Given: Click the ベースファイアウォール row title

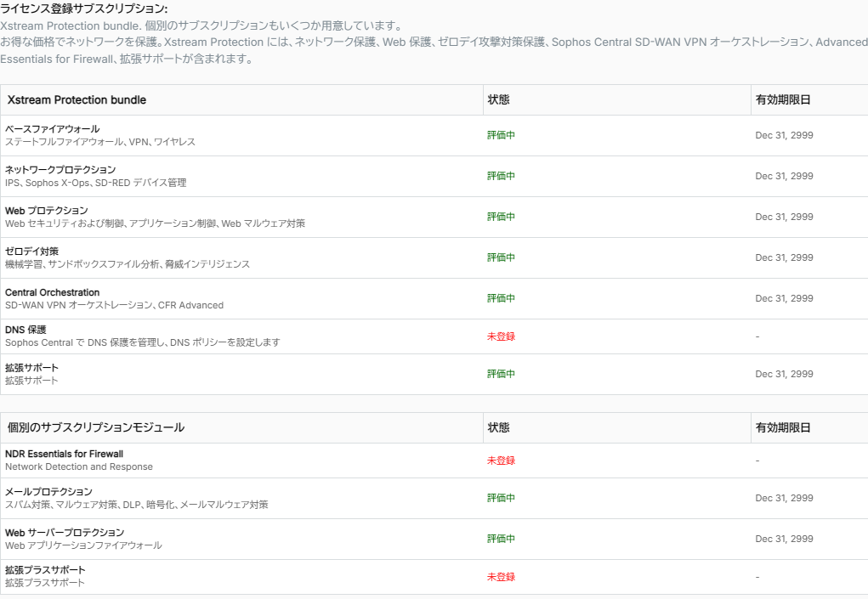Looking at the screenshot, I should coord(52,129).
